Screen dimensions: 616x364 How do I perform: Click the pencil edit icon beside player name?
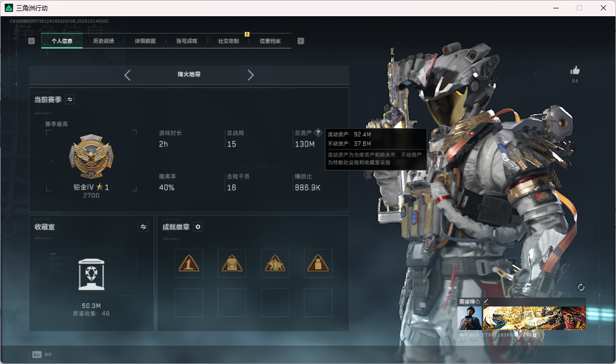[x=486, y=301]
